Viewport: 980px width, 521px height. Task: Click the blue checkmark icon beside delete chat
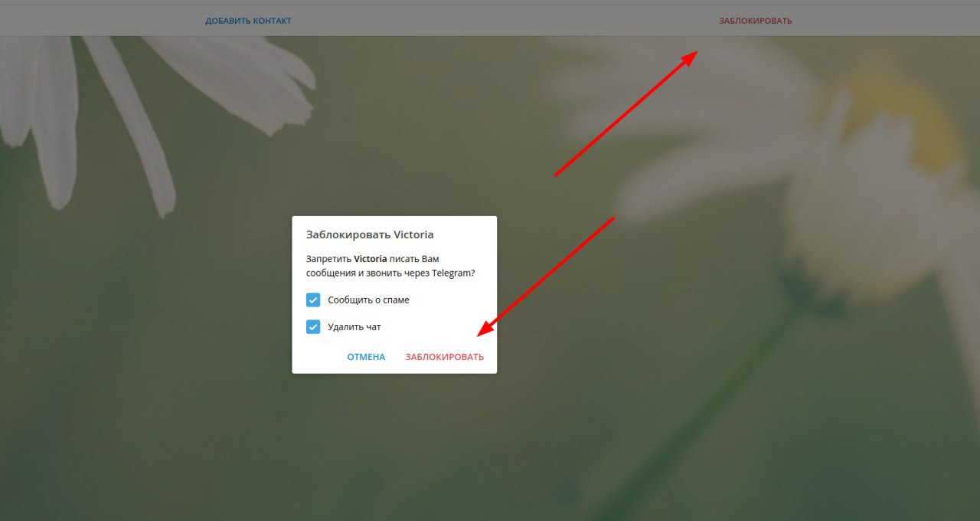tap(313, 327)
